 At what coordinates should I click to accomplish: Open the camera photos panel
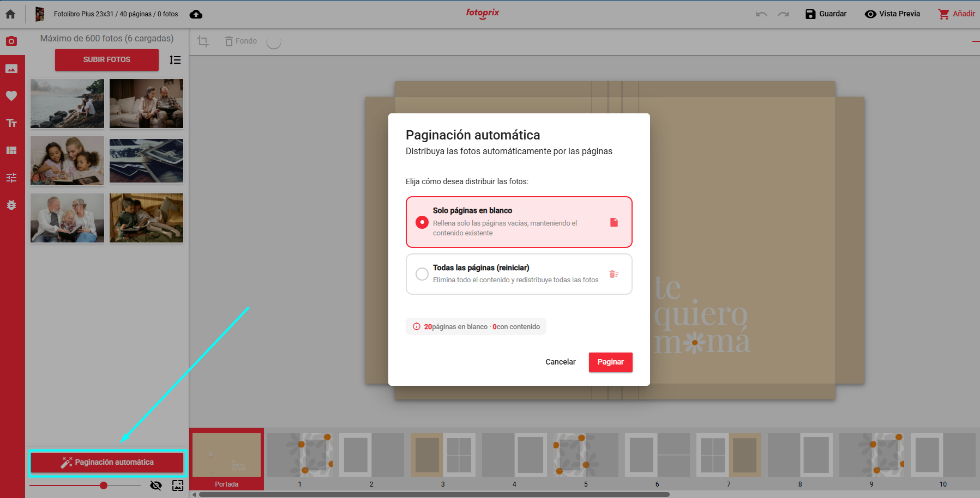pos(11,41)
